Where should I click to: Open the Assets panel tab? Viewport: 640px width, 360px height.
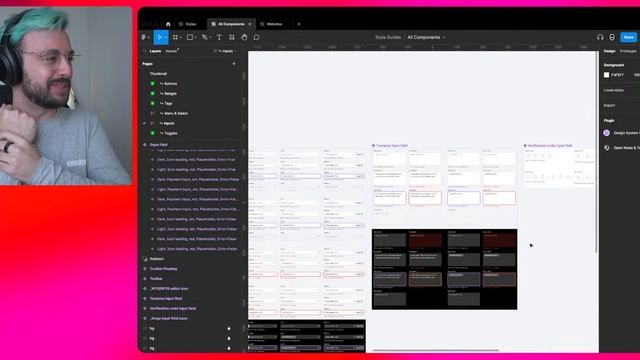pyautogui.click(x=172, y=51)
